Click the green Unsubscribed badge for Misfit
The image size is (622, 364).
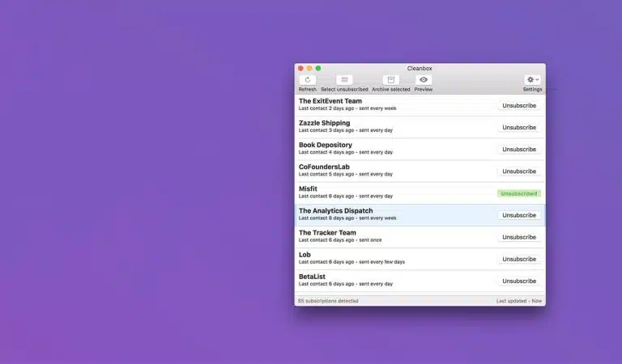click(x=519, y=193)
